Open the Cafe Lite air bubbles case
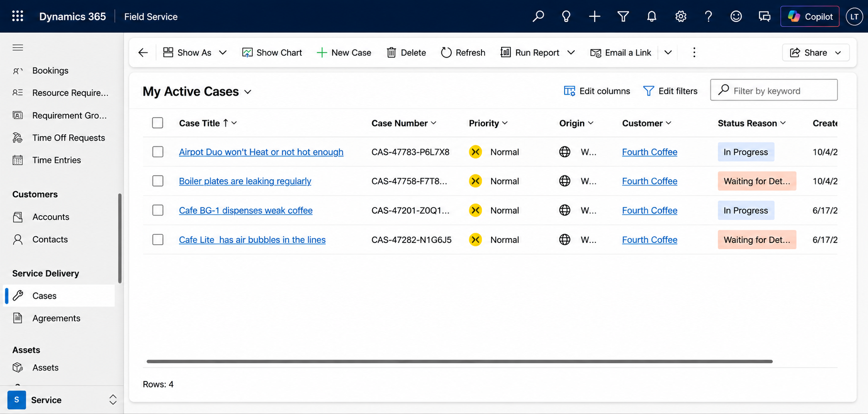Image resolution: width=868 pixels, height=414 pixels. click(x=252, y=240)
